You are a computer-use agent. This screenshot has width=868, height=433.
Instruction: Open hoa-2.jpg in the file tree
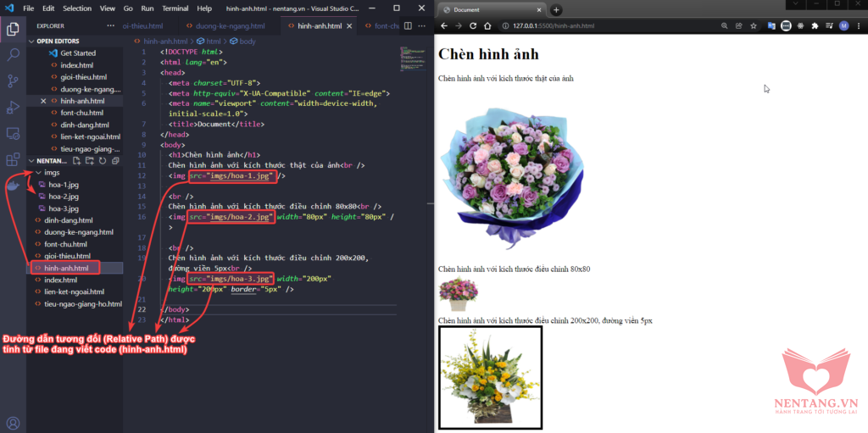(x=64, y=196)
